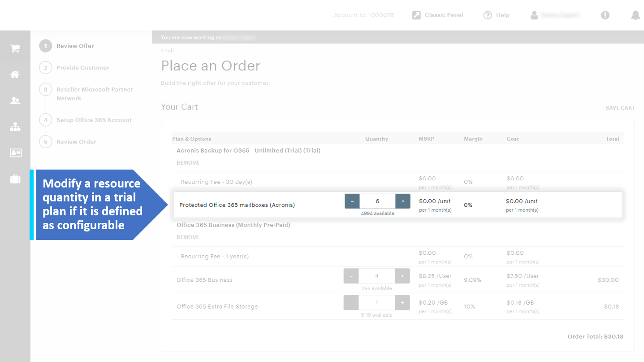Increase Office 365 Business quantity

click(402, 276)
